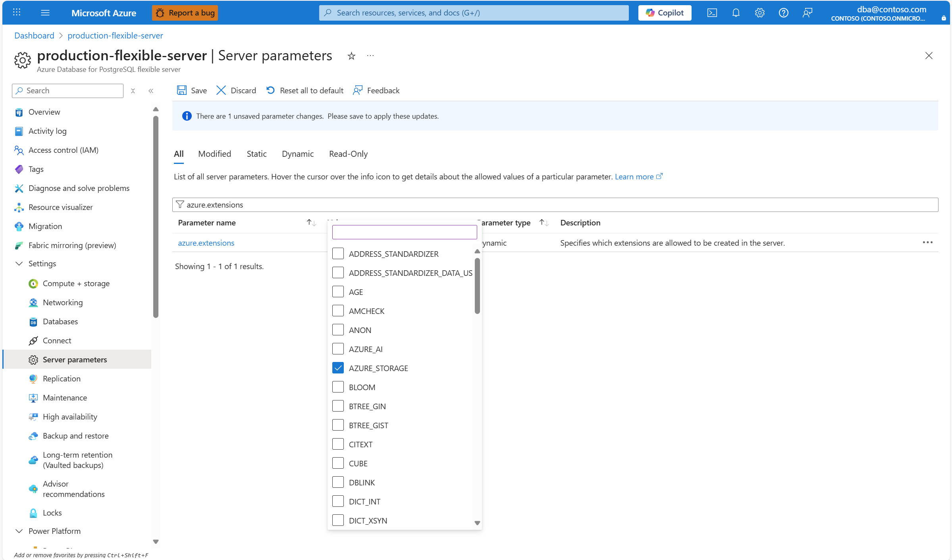The height and width of the screenshot is (560, 952).
Task: Collapse the Settings section in sidebar
Action: (x=19, y=264)
